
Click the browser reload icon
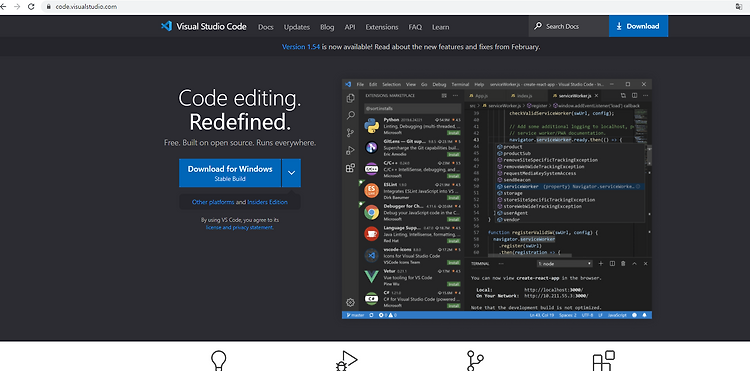point(31,7)
